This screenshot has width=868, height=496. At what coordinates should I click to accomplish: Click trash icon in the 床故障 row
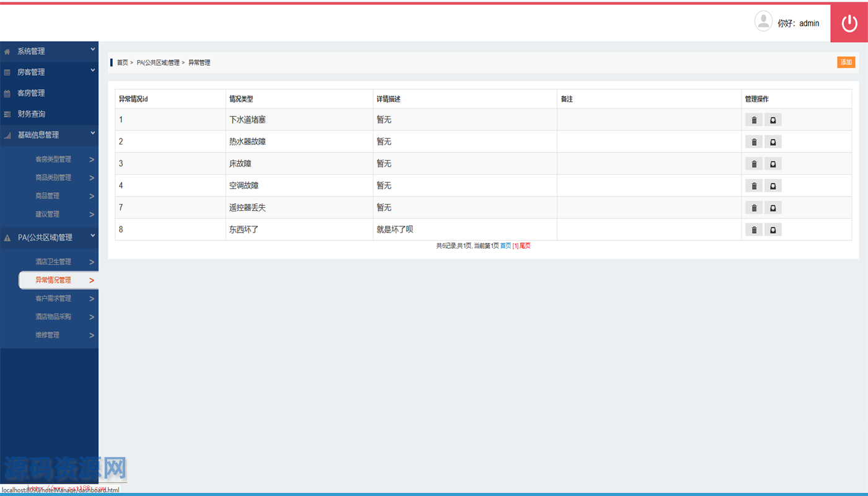point(754,164)
